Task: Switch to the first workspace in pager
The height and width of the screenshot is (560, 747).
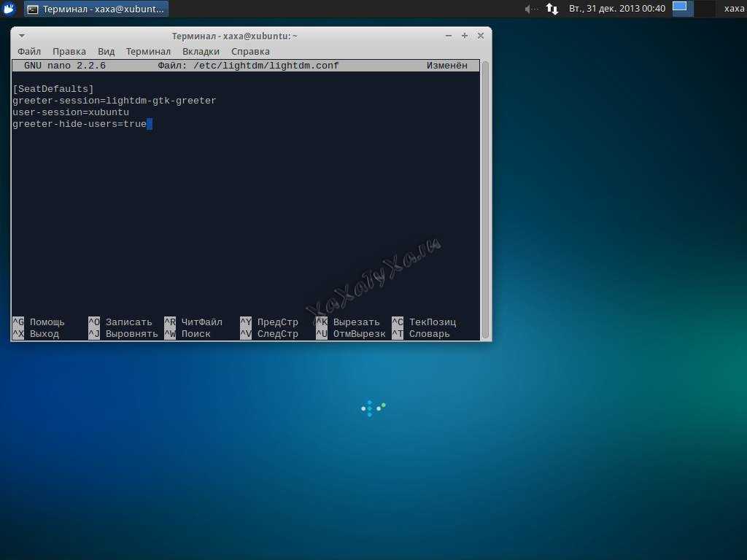Action: pyautogui.click(x=682, y=9)
